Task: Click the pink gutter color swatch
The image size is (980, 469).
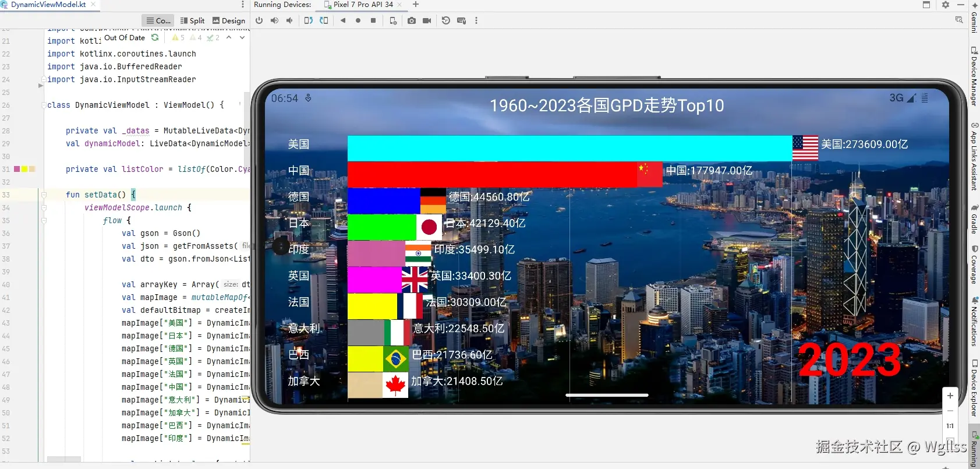Action: [x=17, y=169]
